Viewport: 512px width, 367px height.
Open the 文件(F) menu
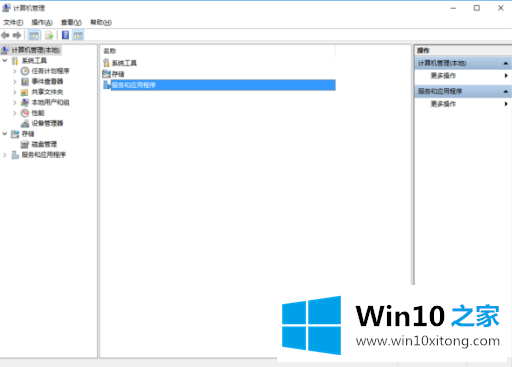pos(13,22)
